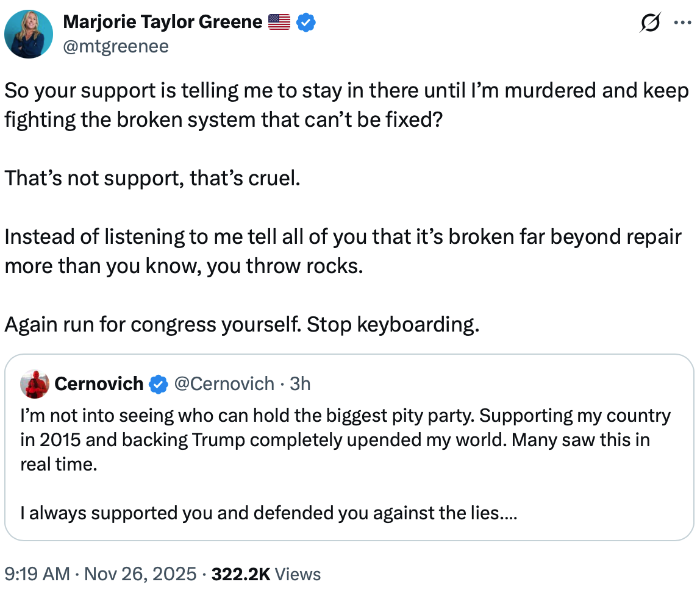Click the US flag emoji in display name
This screenshot has width=700, height=590.
coord(279,23)
